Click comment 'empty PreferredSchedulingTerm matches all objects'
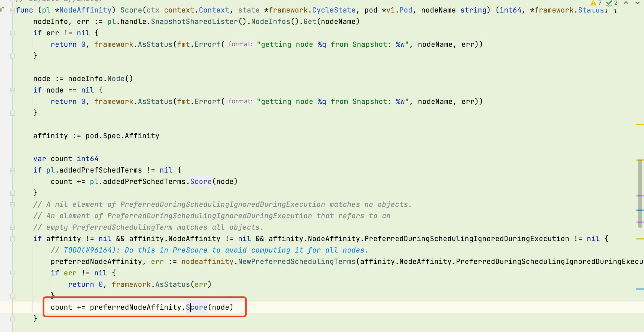This screenshot has width=644, height=332. pyautogui.click(x=148, y=228)
